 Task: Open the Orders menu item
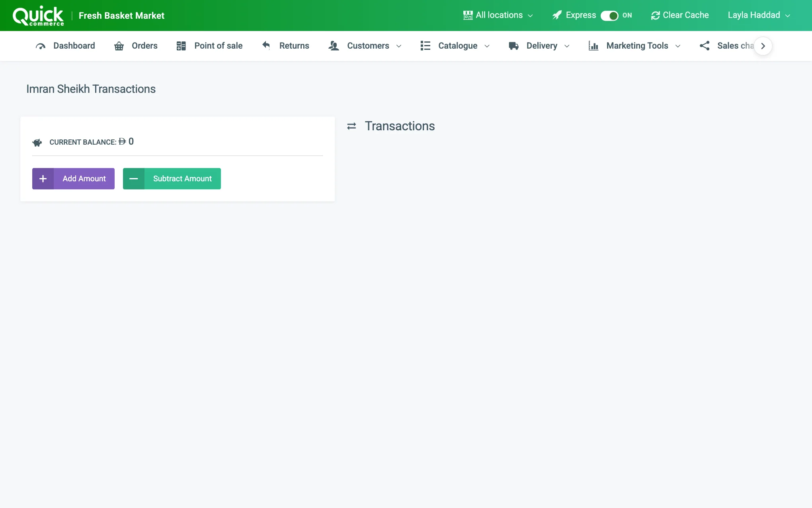coord(144,46)
